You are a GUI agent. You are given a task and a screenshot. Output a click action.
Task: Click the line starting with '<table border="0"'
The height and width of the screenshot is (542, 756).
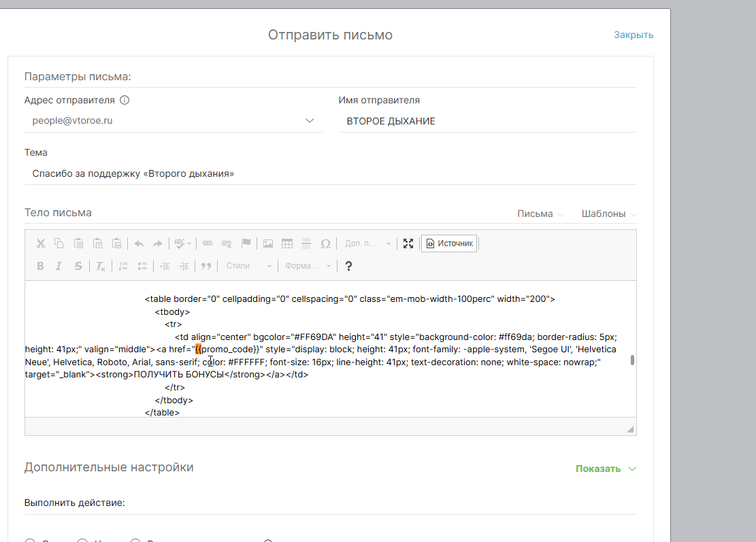[x=350, y=299]
